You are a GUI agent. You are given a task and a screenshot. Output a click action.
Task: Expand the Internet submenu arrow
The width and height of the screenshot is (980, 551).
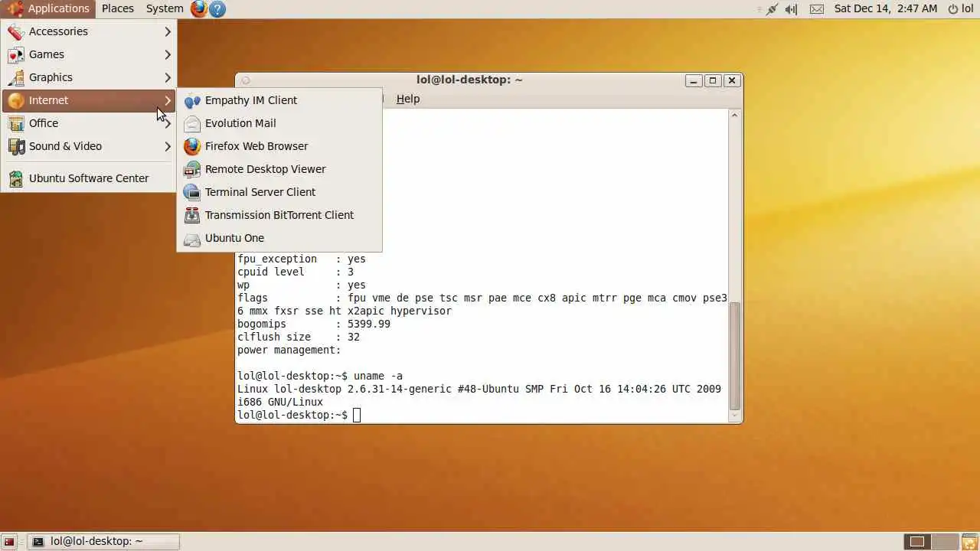[168, 100]
